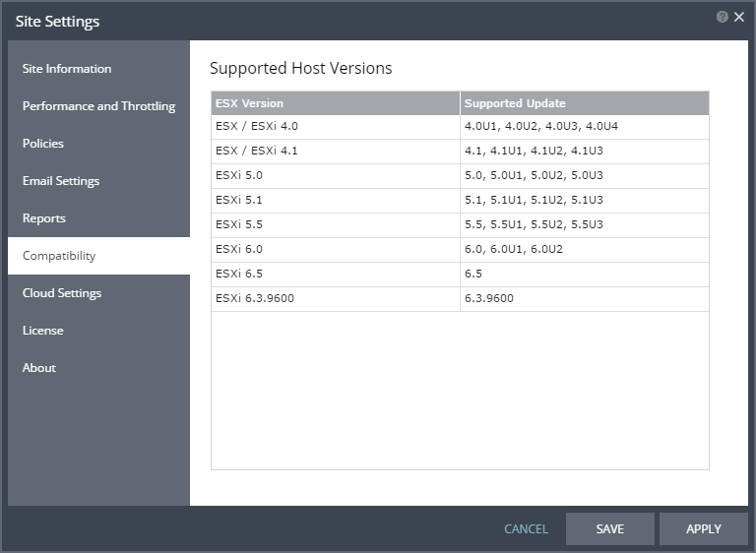Click the Site Settings dialog title
Image resolution: width=756 pixels, height=553 pixels.
[57, 22]
